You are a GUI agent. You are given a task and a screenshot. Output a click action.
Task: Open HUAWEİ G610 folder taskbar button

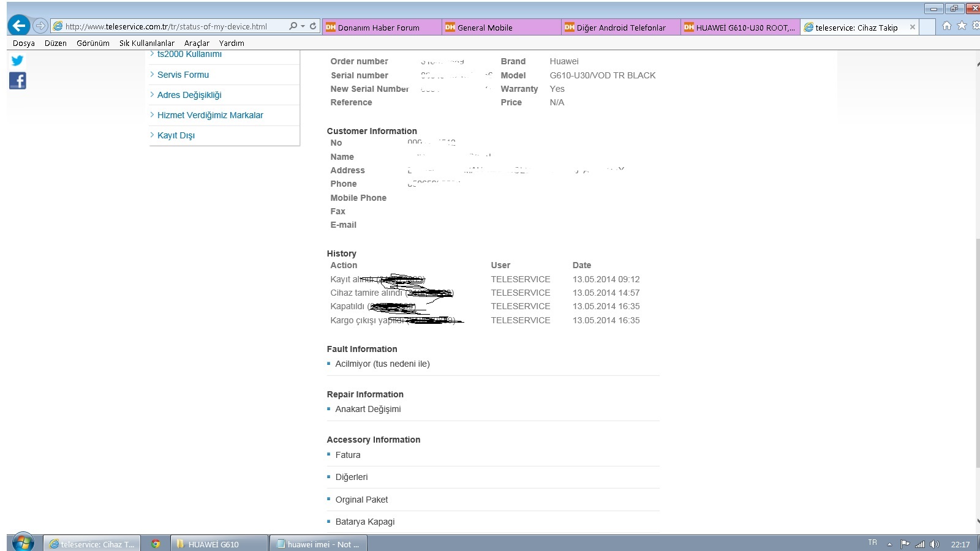(219, 544)
